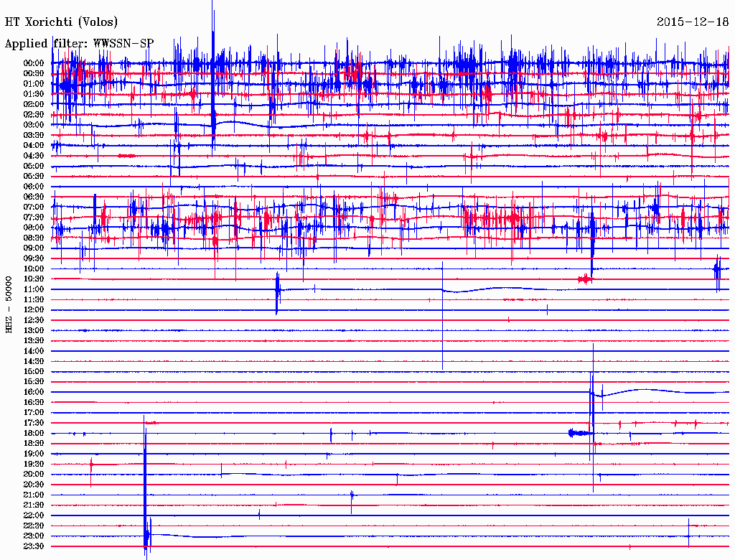Screen dimensions: 735x560
Task: Select the 13:30 time row label
Action: tap(34, 341)
